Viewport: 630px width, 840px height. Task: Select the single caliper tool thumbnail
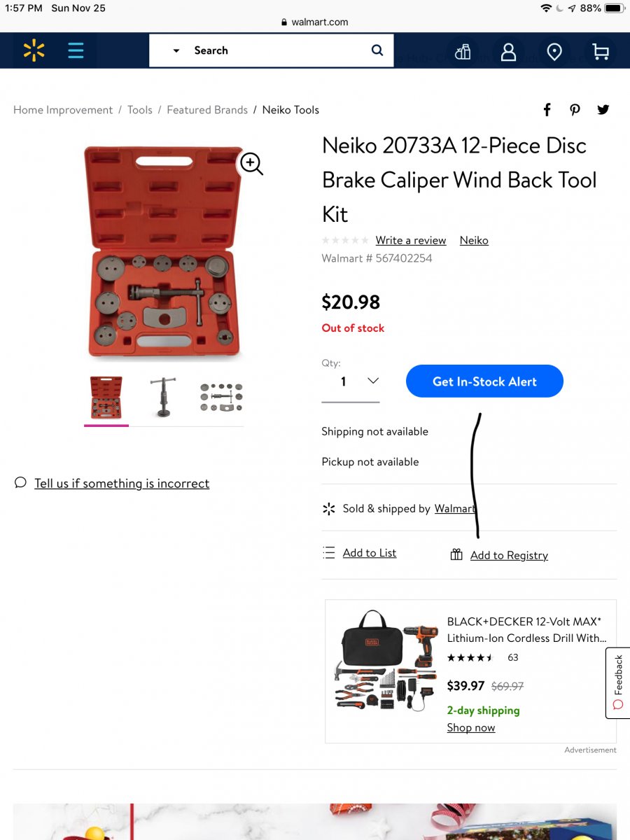(164, 398)
